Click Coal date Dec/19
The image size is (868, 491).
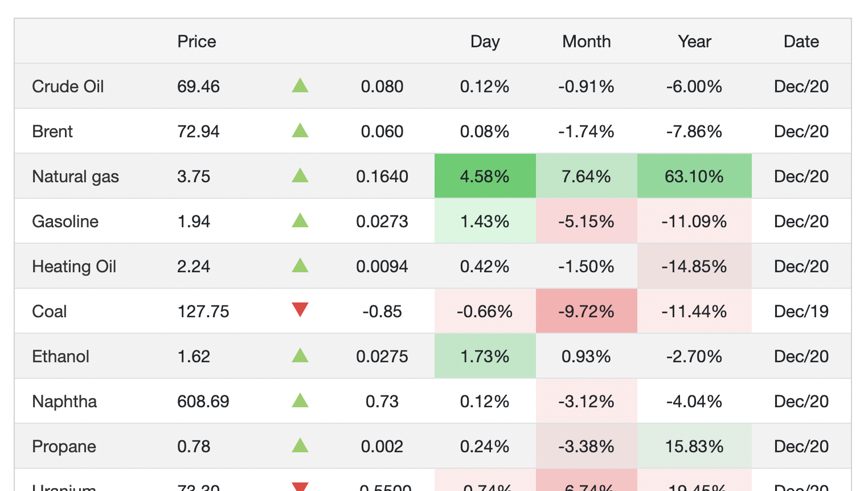coord(801,312)
